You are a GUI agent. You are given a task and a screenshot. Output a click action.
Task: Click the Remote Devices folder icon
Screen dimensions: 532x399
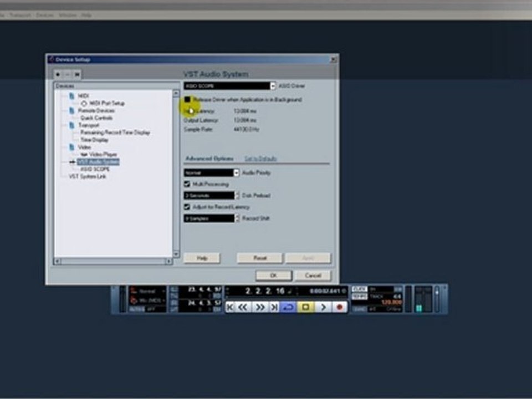pos(72,111)
